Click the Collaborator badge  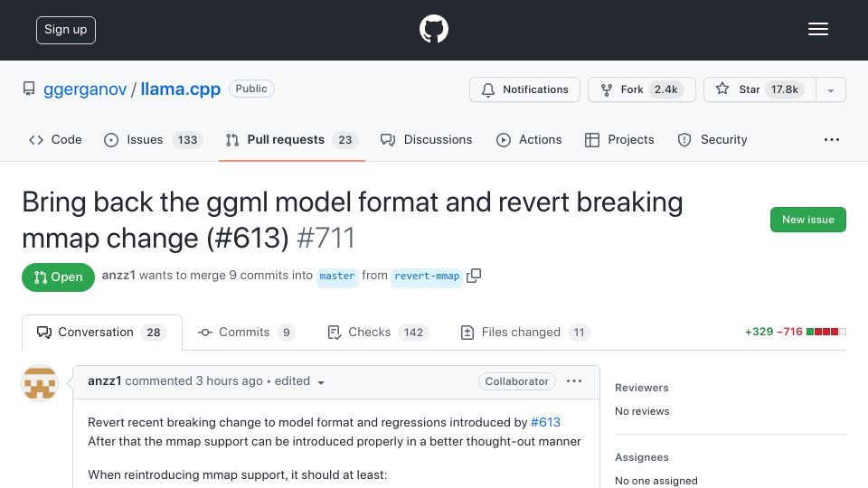517,381
